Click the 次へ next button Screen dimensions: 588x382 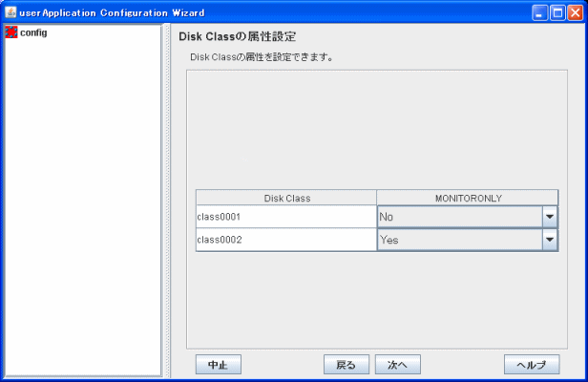397,365
